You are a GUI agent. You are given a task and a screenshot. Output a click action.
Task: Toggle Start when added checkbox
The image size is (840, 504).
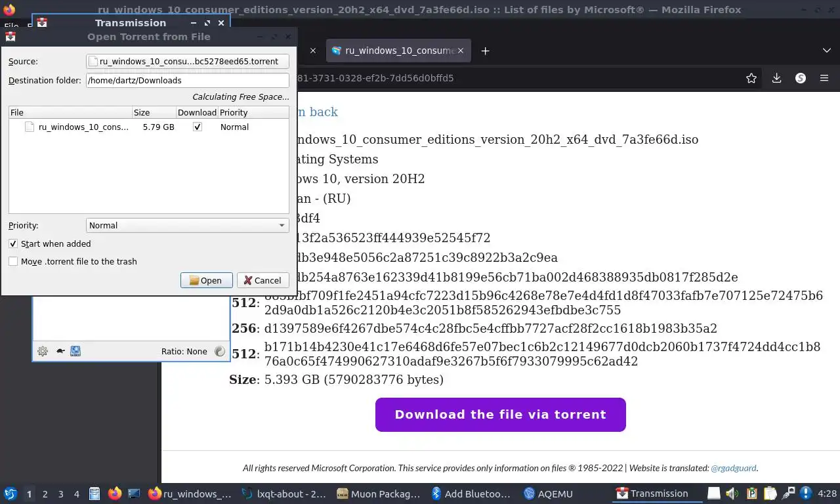click(x=13, y=243)
